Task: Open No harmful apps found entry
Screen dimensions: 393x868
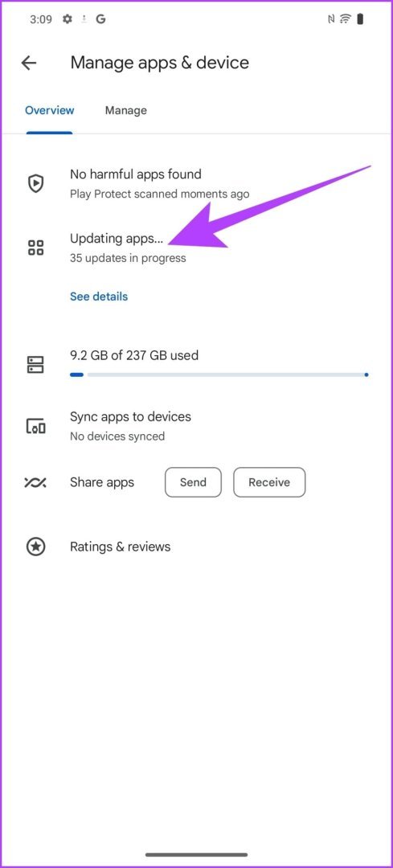Action: (196, 183)
